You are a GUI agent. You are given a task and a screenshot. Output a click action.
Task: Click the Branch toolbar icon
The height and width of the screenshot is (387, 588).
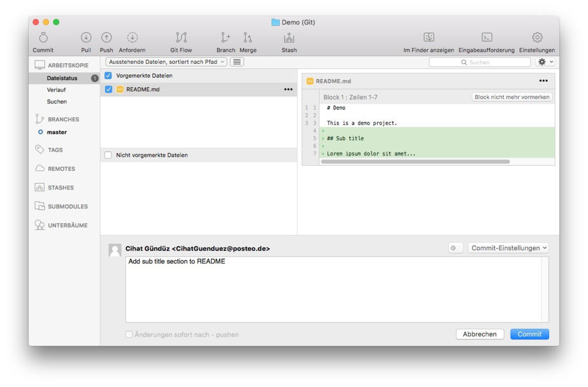(226, 38)
